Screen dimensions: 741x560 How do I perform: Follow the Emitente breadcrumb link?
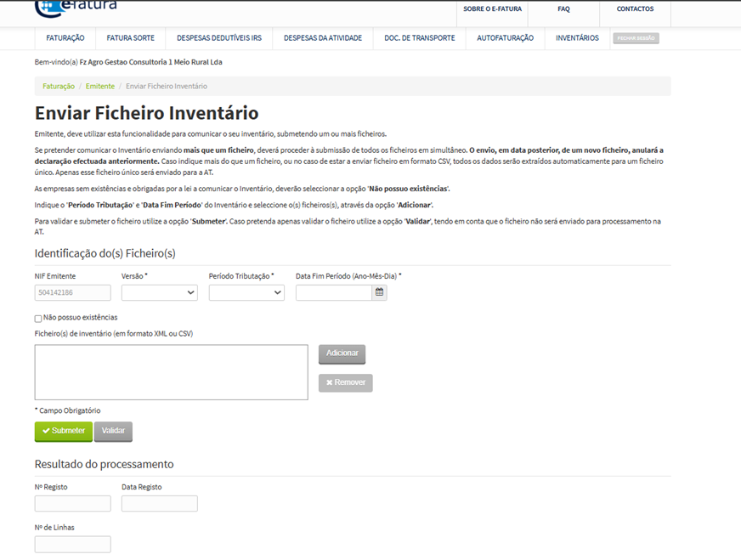(x=99, y=85)
